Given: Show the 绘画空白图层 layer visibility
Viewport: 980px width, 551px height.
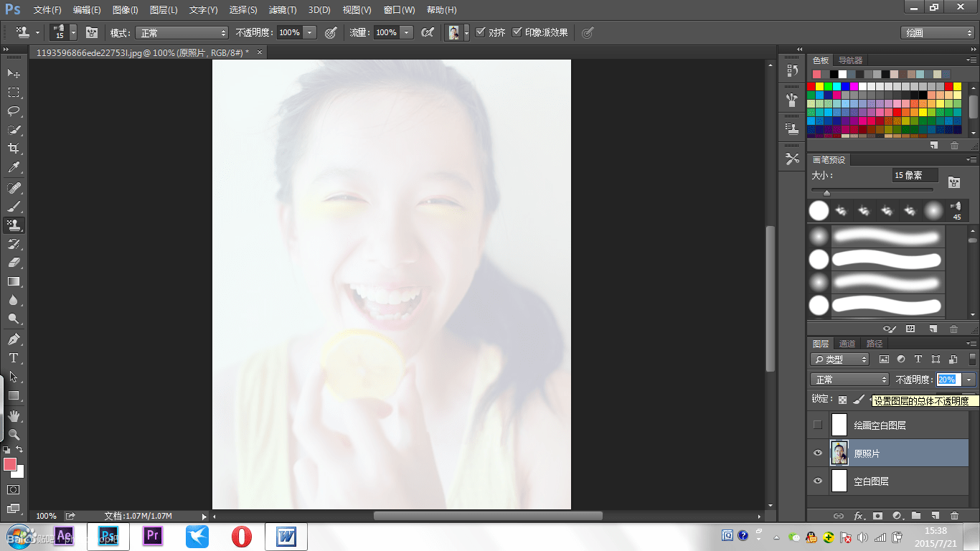Looking at the screenshot, I should 817,425.
